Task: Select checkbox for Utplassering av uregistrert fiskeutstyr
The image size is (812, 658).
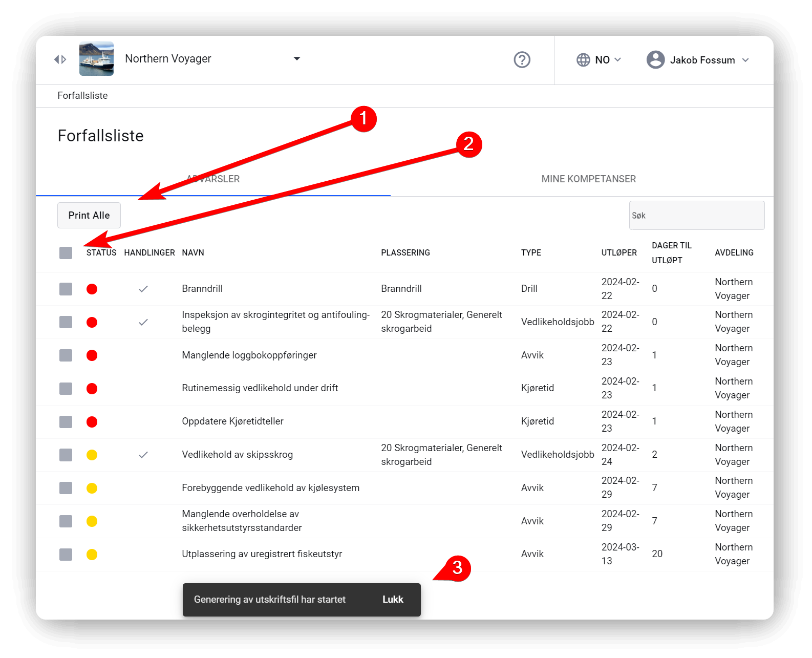Action: click(x=66, y=554)
